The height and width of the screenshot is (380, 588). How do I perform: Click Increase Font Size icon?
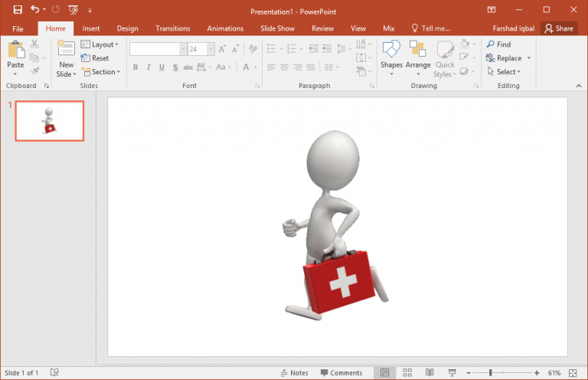(222, 49)
